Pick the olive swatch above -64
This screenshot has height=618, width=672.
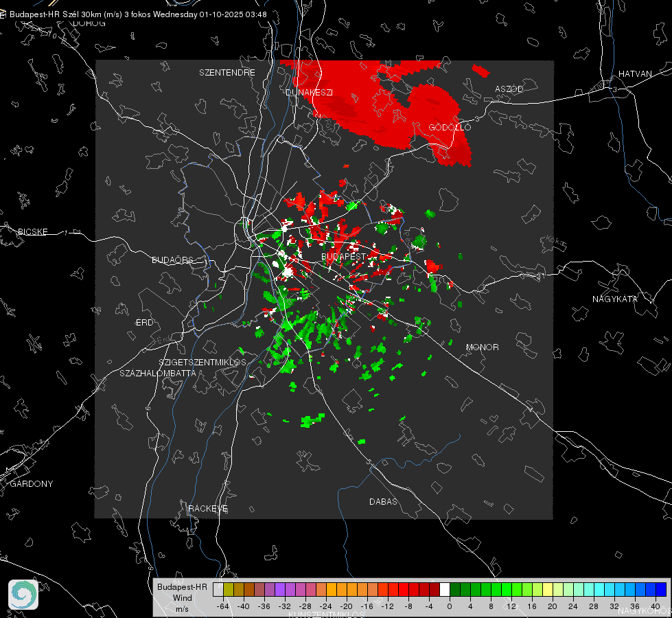coord(229,590)
